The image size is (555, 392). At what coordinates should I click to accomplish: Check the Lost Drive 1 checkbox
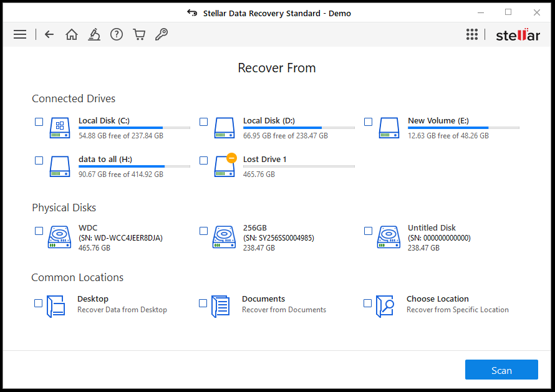203,160
